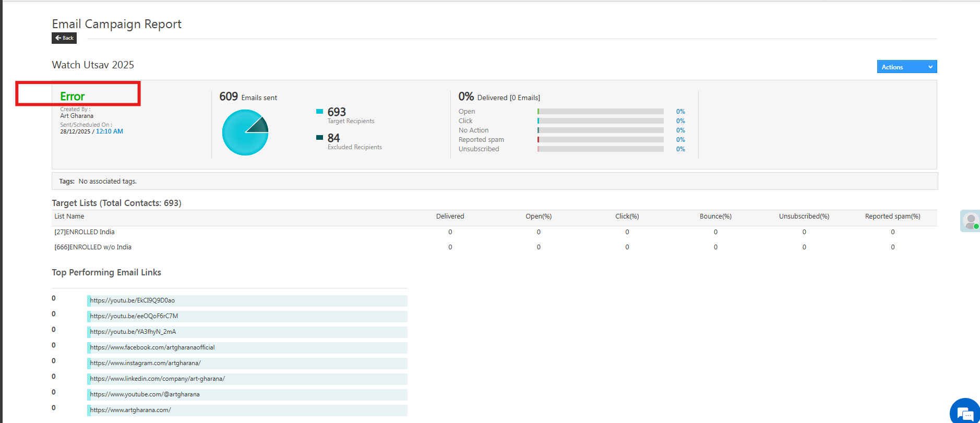Click the Back arrow button
The height and width of the screenshot is (423, 980).
64,38
